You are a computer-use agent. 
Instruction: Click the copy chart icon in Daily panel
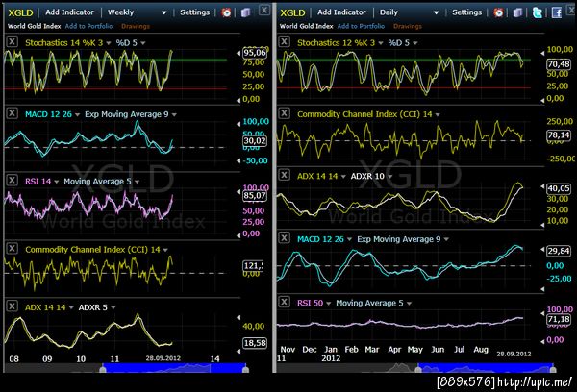(x=517, y=12)
